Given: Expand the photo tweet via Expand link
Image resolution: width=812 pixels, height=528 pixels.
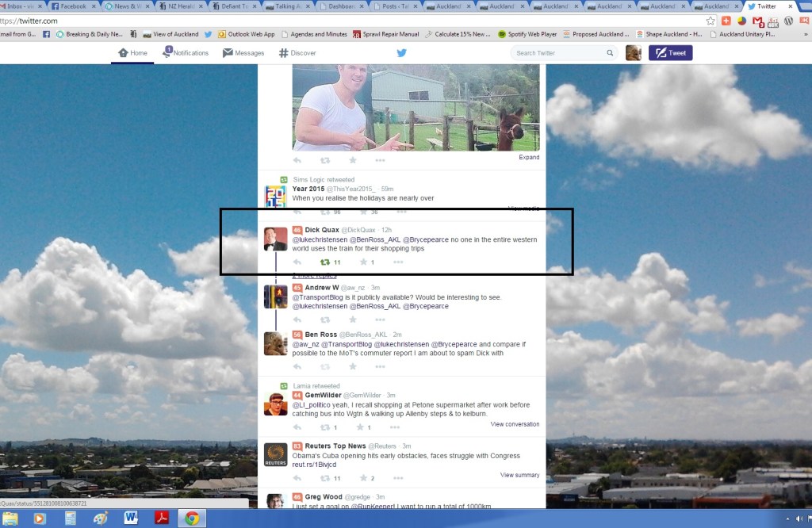Looking at the screenshot, I should click(x=529, y=157).
